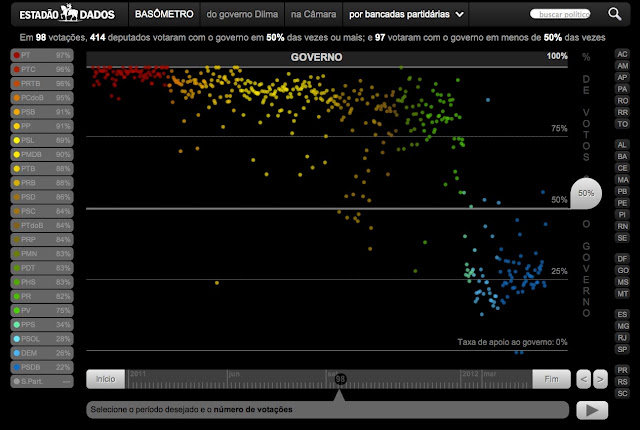Viewport: 640px width, 430px height.
Task: Start the play animation button
Action: 592,410
